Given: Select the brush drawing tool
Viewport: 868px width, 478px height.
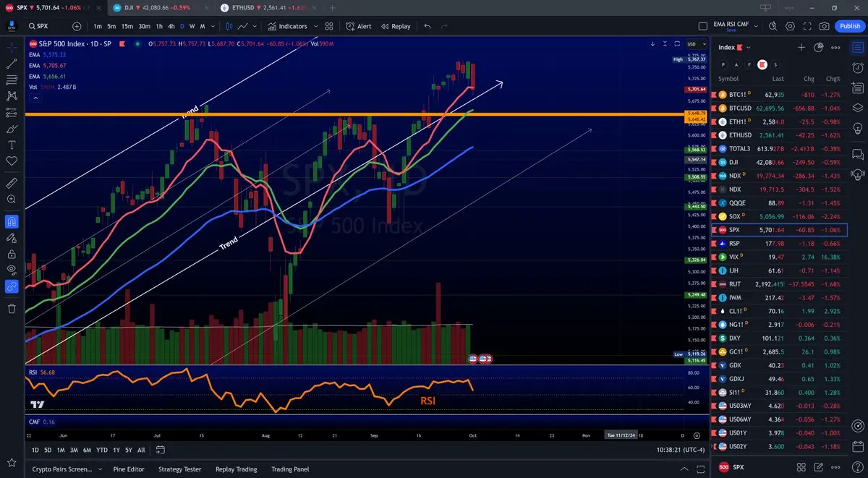Looking at the screenshot, I should coord(12,129).
